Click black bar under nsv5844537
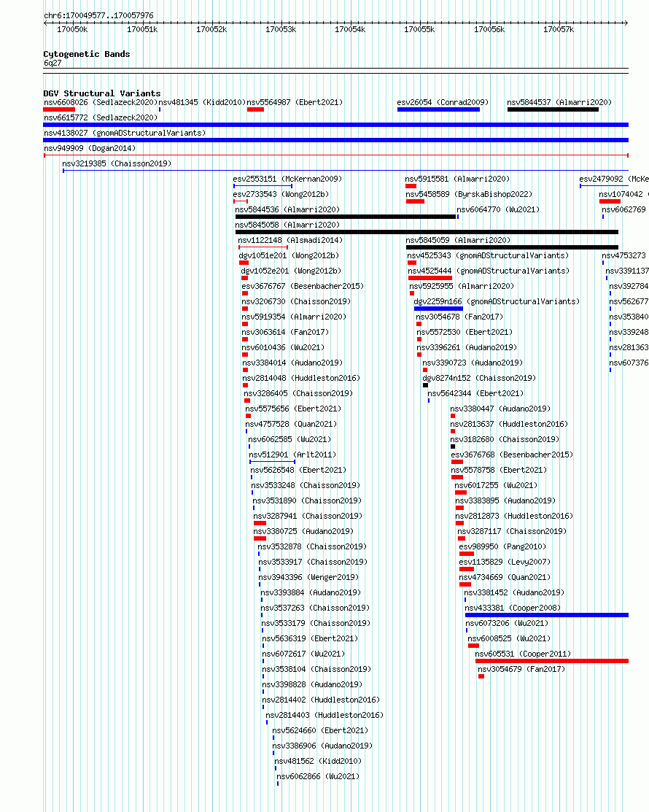Viewport: 649px width, 812px height. click(x=553, y=109)
